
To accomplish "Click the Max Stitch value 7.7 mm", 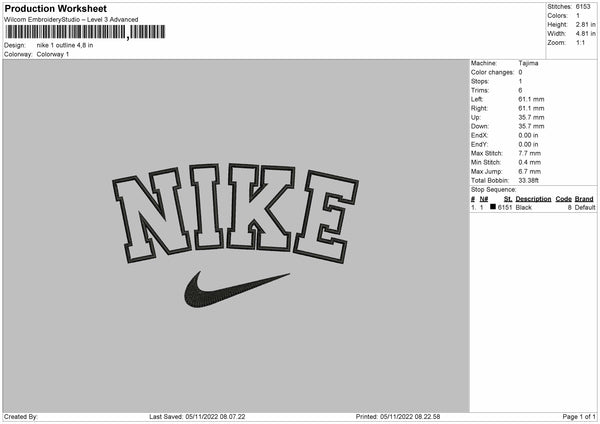I will coord(530,153).
